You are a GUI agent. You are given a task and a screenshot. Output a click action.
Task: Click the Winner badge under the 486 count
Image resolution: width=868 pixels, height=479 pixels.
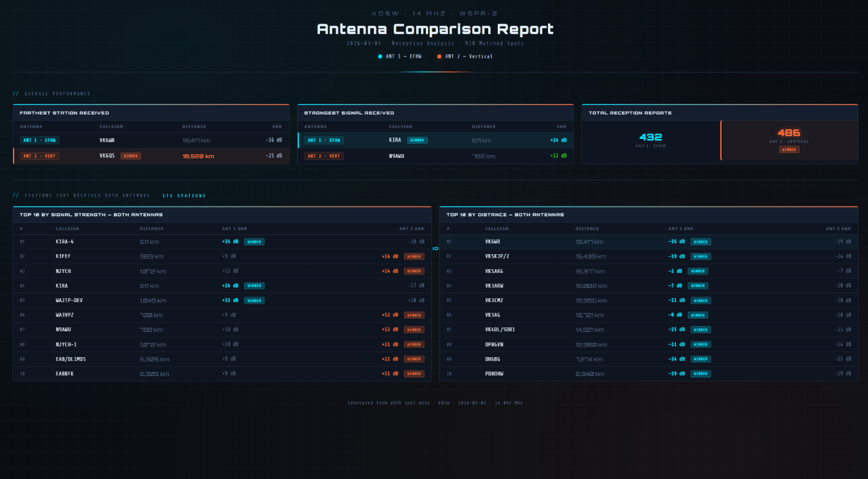pos(789,150)
